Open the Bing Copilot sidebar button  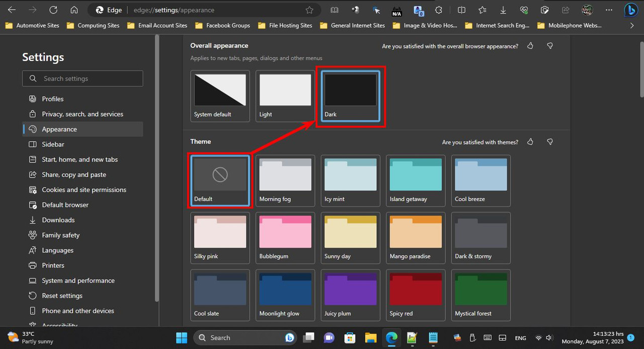click(x=631, y=10)
